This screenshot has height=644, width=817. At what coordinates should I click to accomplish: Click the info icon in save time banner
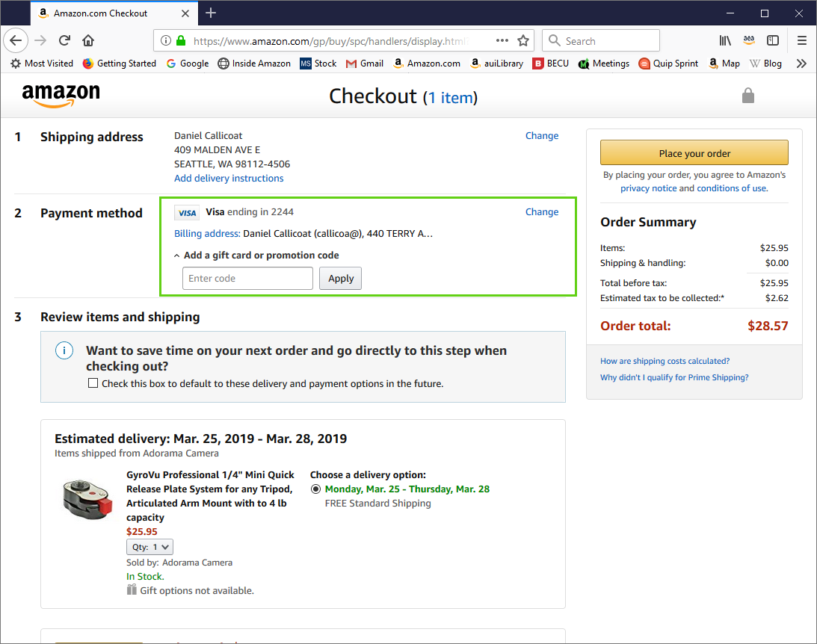pyautogui.click(x=64, y=350)
